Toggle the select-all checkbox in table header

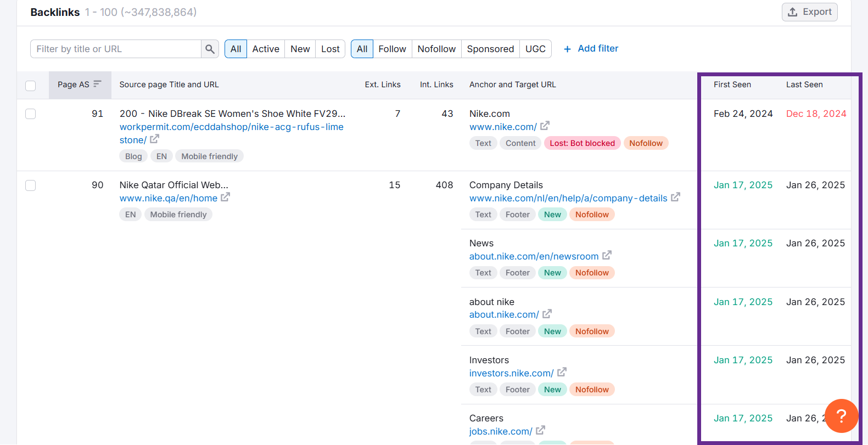[31, 86]
